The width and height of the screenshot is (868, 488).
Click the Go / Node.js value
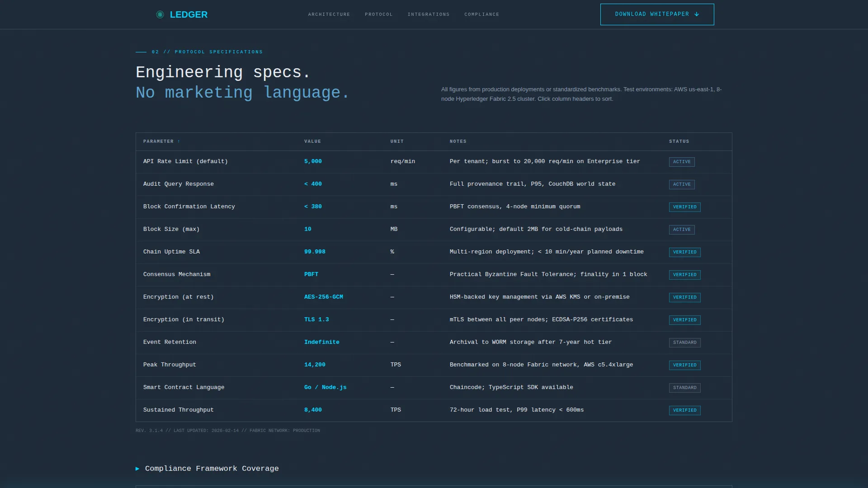click(325, 387)
